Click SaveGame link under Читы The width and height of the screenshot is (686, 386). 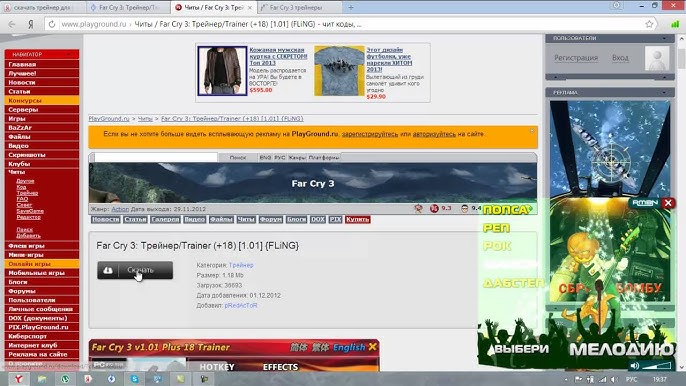point(30,211)
